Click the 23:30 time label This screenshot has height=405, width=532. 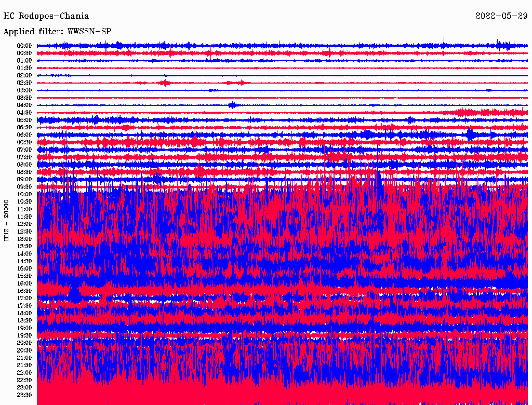pos(24,395)
